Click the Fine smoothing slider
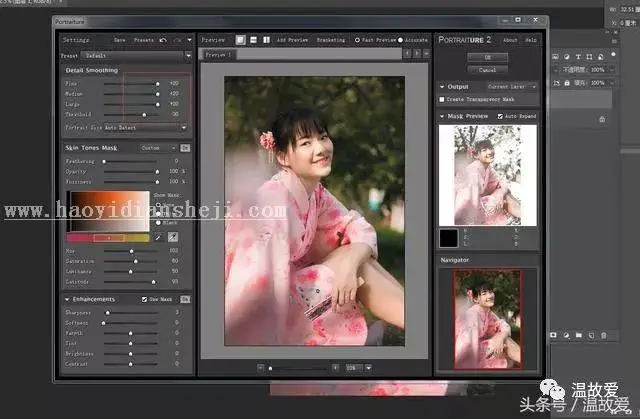The height and width of the screenshot is (419, 640). 131,83
